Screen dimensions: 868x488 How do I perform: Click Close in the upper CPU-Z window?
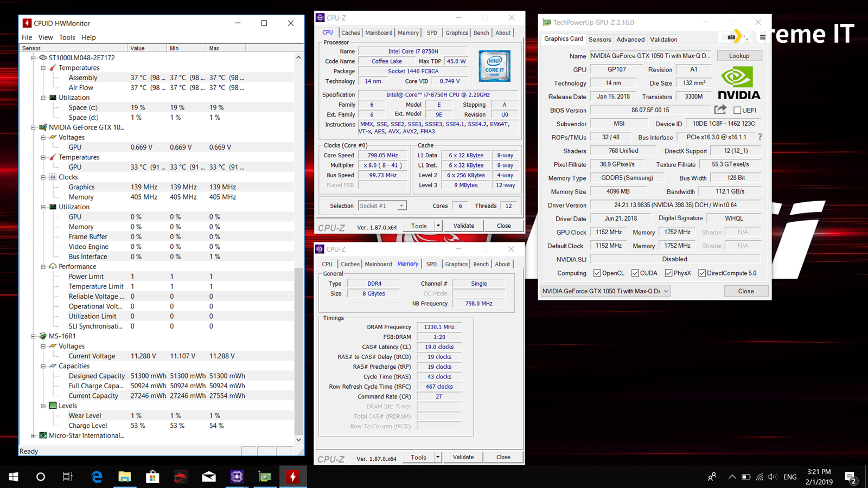pos(503,226)
